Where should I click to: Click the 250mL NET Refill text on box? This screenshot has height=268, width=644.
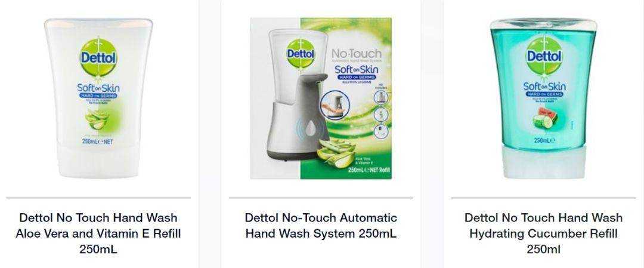pos(369,170)
